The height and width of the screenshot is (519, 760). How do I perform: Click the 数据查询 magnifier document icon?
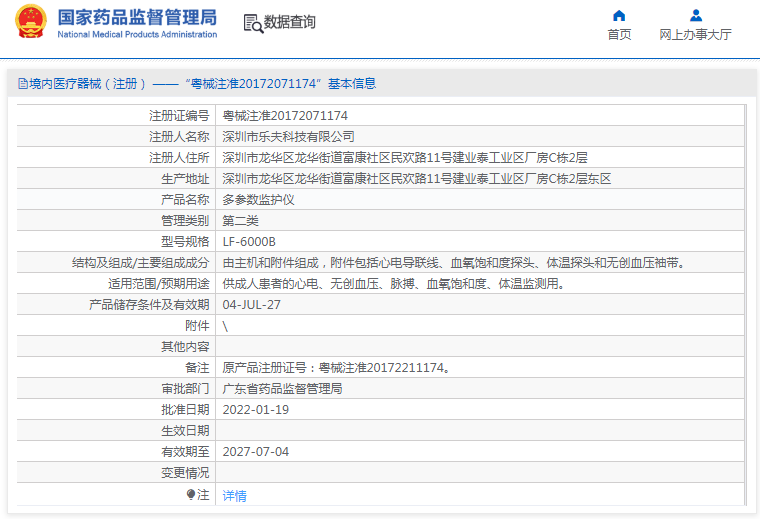tap(252, 23)
